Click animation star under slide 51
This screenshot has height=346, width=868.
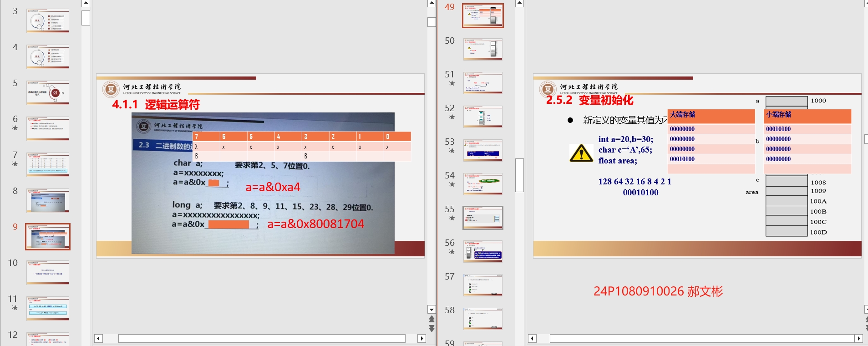(x=452, y=83)
